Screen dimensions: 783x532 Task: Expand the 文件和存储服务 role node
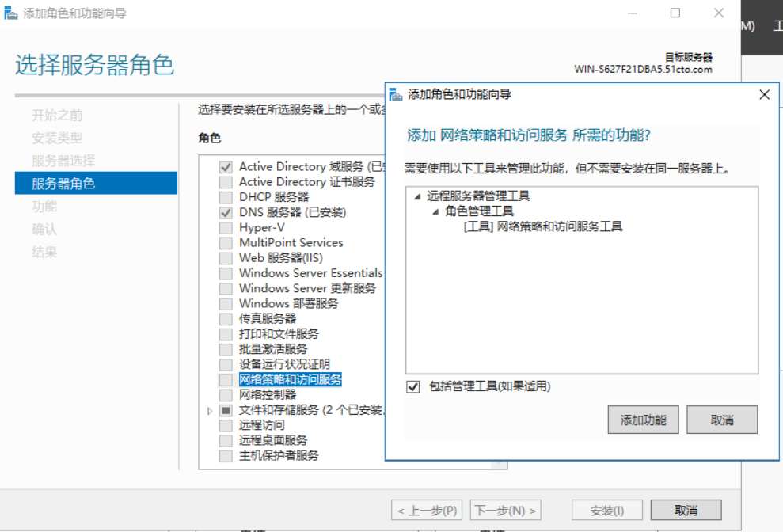210,411
